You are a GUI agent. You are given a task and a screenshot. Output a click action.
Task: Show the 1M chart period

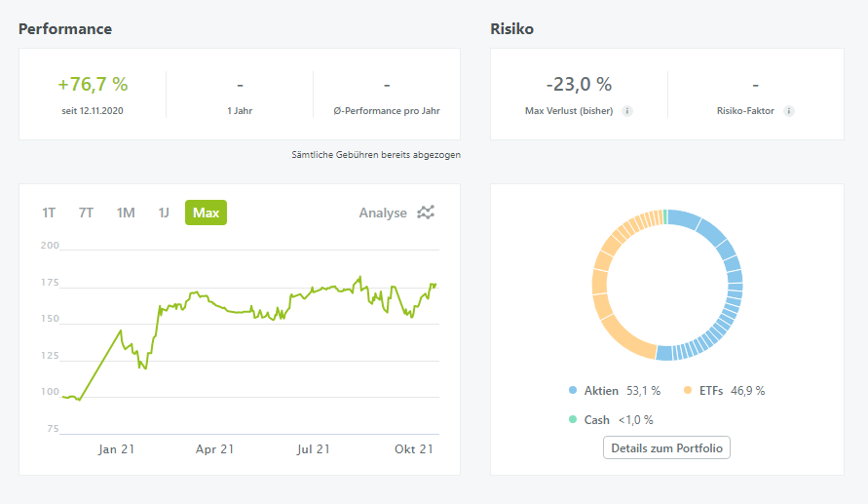pyautogui.click(x=126, y=213)
